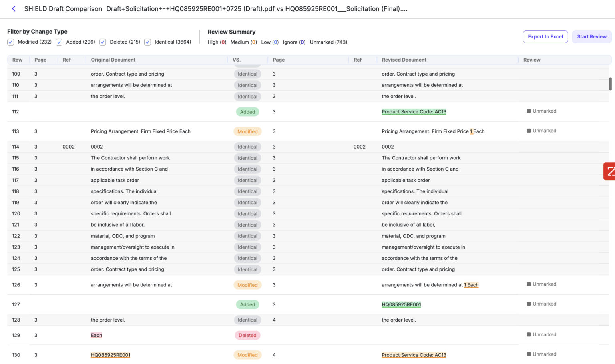Click the Deleted badge in row 129
This screenshot has width=615, height=364.
(x=247, y=335)
